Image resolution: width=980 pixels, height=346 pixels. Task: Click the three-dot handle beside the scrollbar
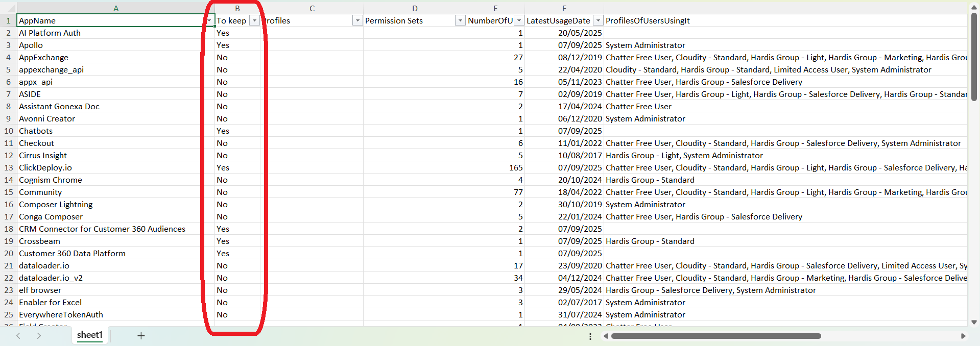tap(590, 336)
